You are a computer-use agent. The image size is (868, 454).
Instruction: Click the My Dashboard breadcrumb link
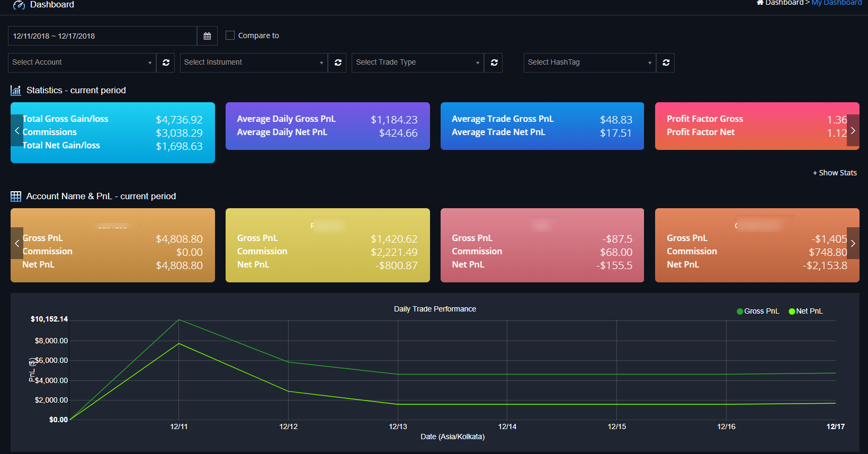coord(837,3)
